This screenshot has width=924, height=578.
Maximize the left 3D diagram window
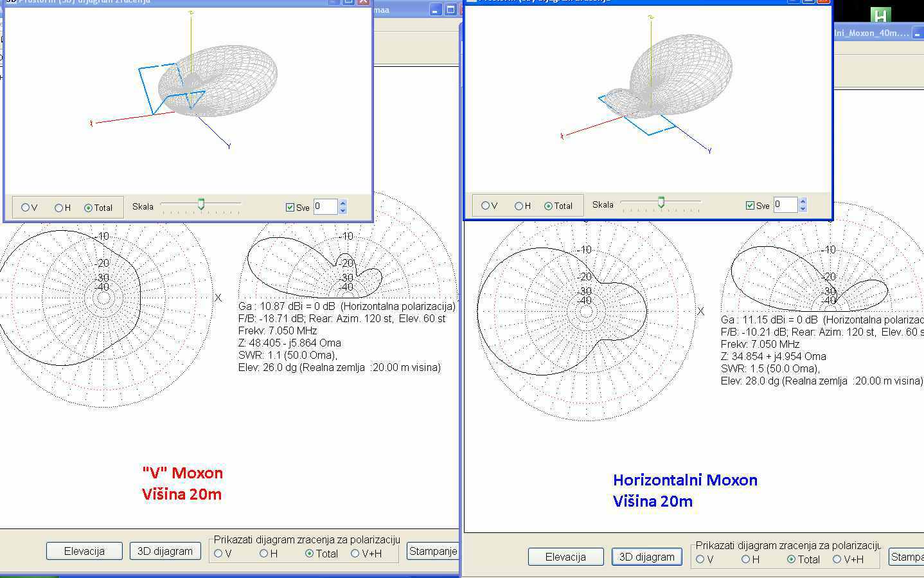coord(348,1)
